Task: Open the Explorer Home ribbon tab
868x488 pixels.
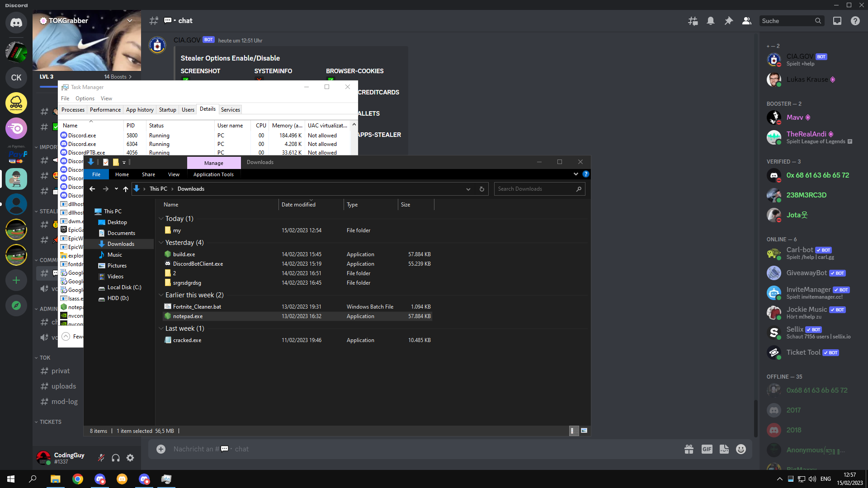Action: (x=122, y=174)
